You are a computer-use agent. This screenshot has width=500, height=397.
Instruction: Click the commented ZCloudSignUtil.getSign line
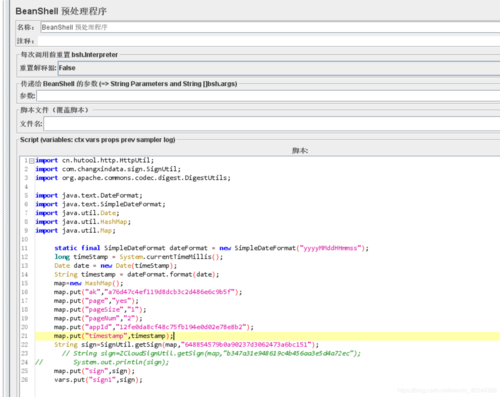[211, 353]
